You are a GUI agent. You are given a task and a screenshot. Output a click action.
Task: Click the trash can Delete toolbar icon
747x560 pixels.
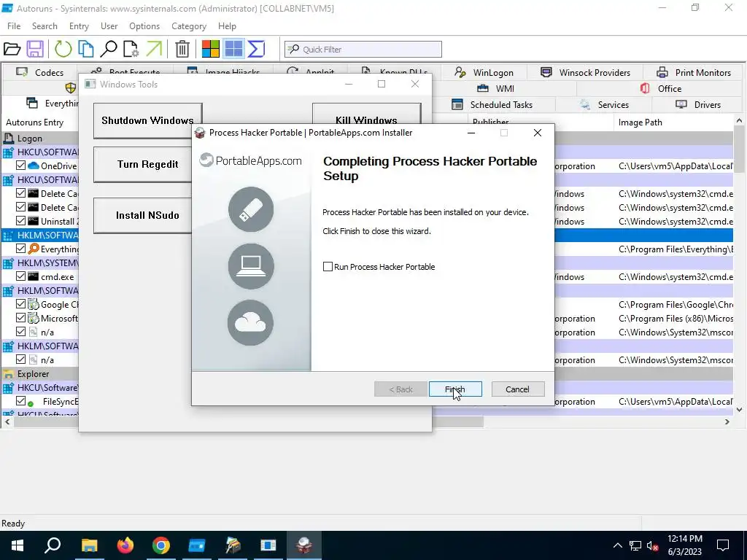182,49
